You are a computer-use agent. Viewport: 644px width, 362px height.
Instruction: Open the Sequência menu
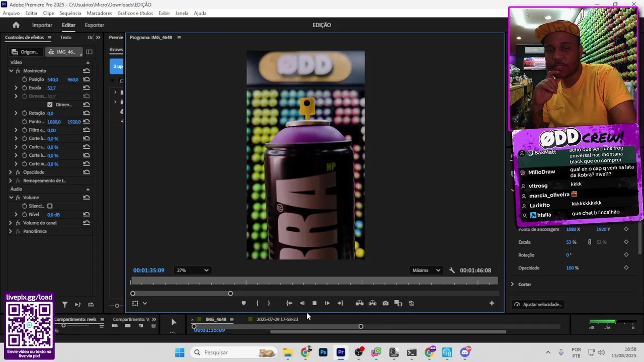(70, 13)
